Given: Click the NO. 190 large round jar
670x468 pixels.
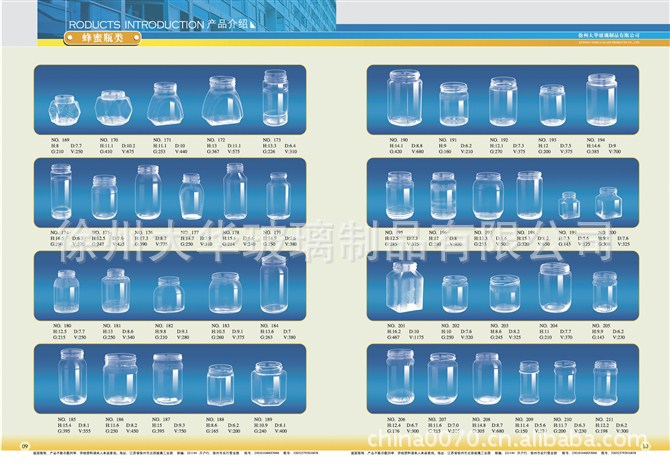Looking at the screenshot, I should pos(403,99).
